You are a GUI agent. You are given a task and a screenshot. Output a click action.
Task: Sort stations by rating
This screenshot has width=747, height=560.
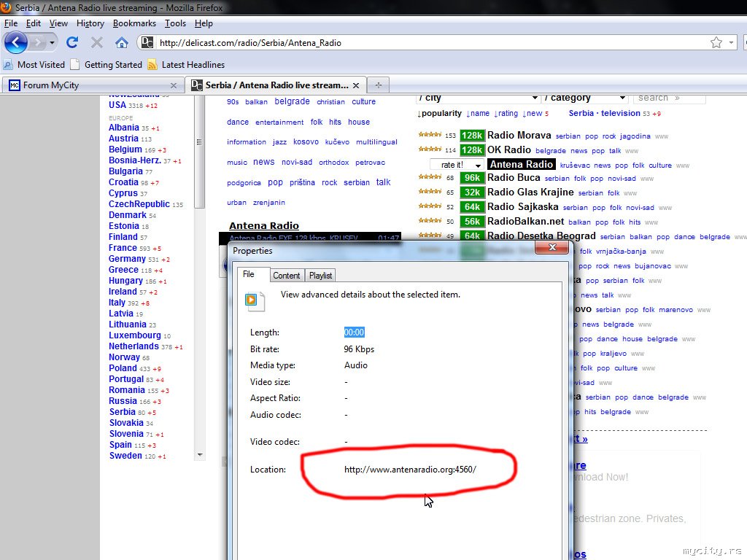pyautogui.click(x=506, y=114)
